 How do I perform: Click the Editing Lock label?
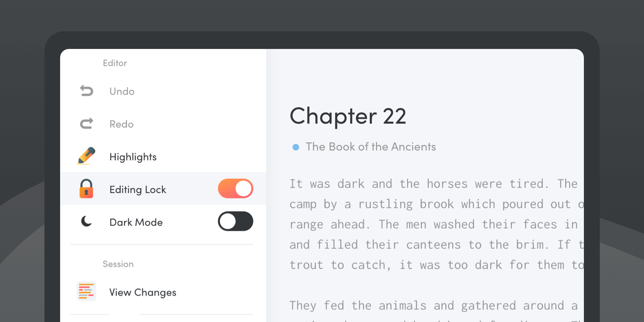pyautogui.click(x=138, y=190)
